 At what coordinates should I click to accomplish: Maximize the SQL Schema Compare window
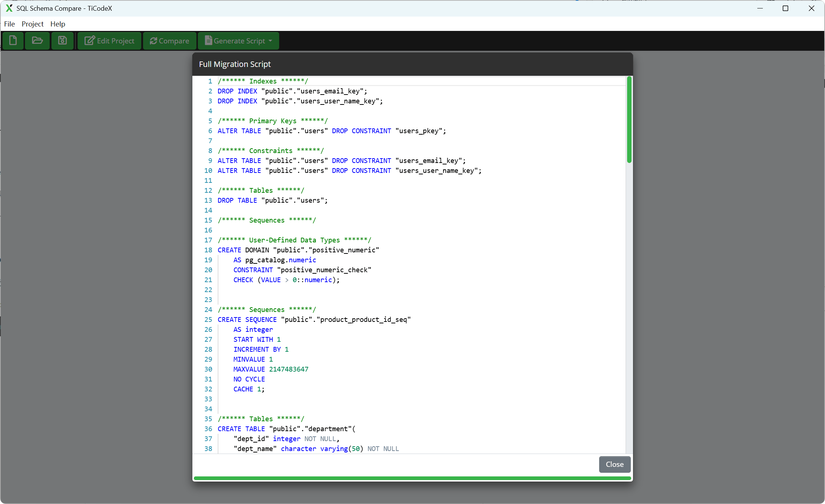pos(785,8)
